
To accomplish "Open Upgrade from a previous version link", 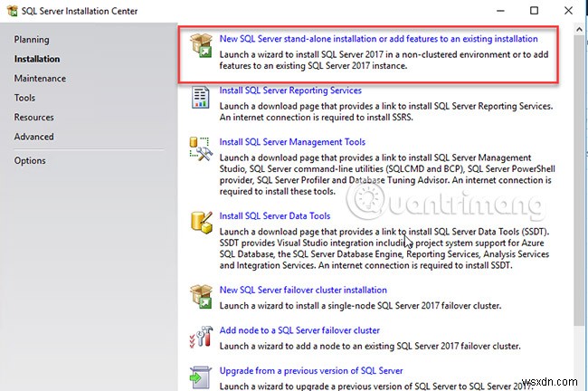I will click(311, 371).
